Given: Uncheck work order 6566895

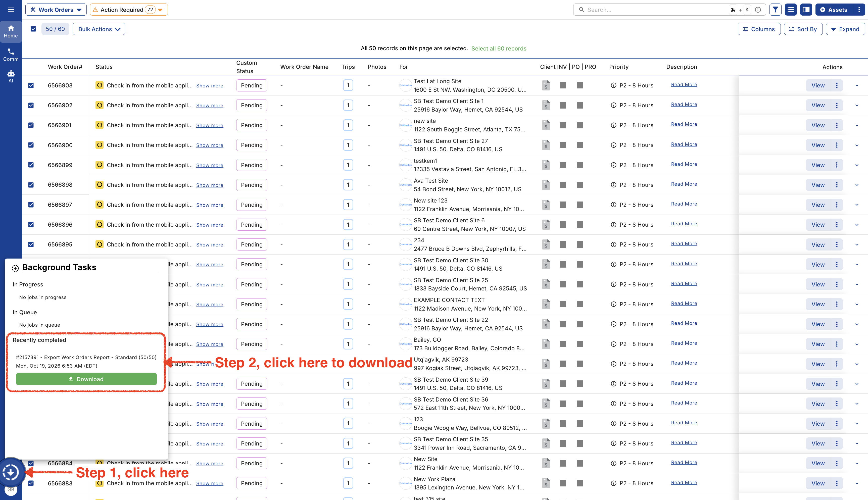Looking at the screenshot, I should coord(31,244).
